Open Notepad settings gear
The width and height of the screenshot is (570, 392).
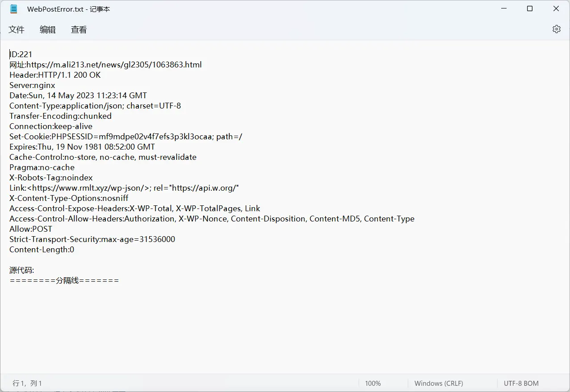click(x=556, y=29)
